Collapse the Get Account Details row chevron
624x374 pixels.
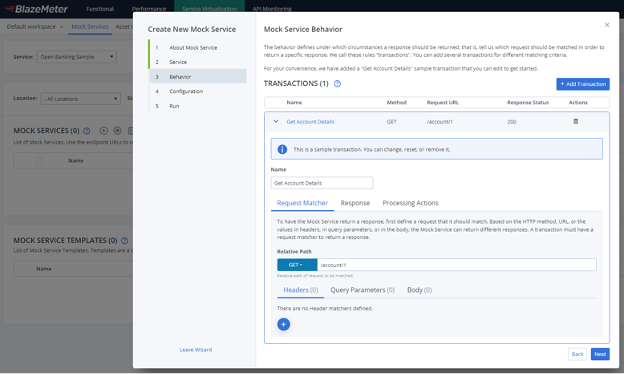point(276,121)
